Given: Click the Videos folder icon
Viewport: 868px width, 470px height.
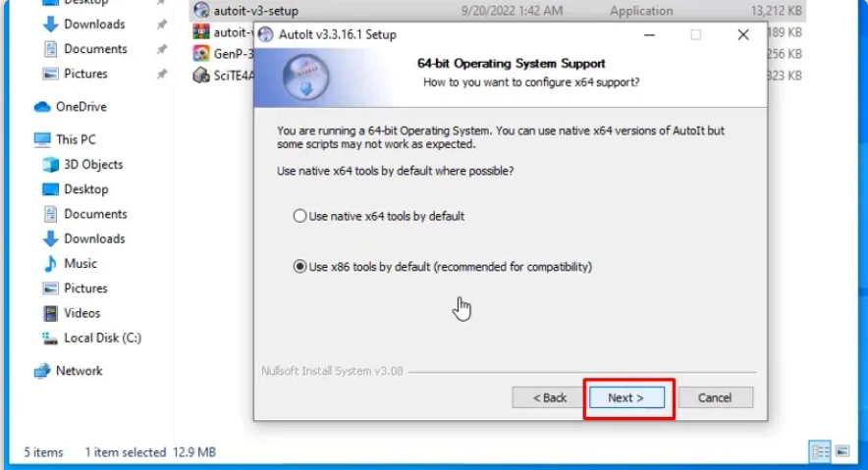Looking at the screenshot, I should (50, 313).
